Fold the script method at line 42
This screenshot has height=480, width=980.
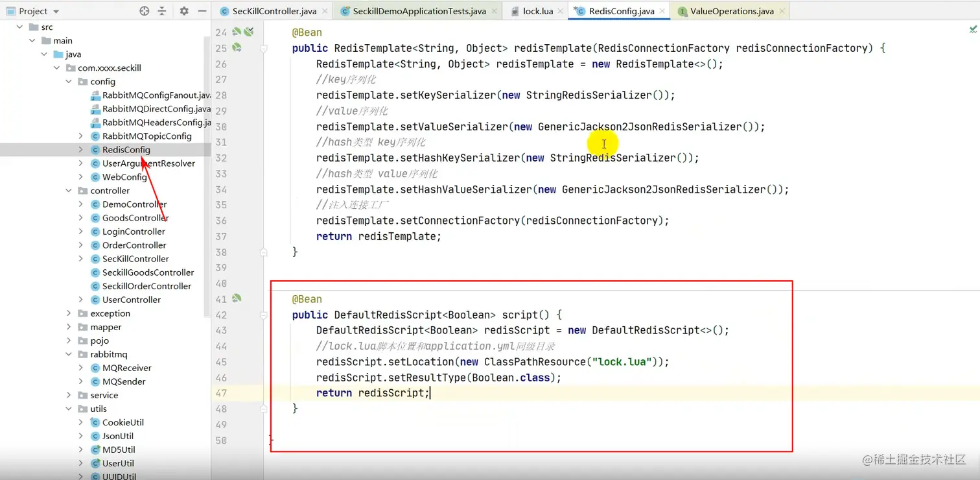coord(263,315)
